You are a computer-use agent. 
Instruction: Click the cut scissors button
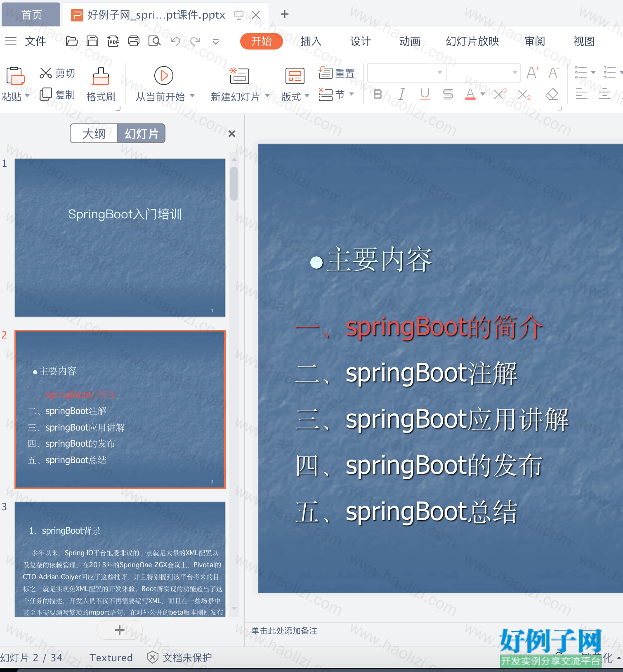click(x=57, y=73)
